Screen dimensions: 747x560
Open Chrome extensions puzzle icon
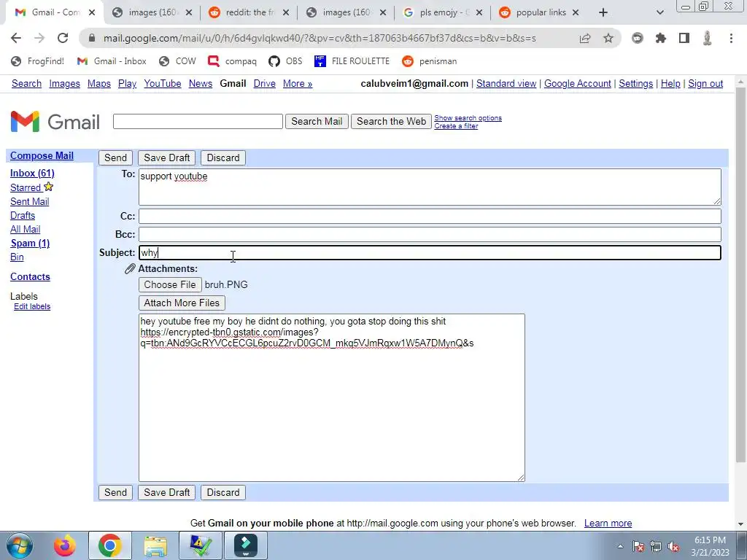point(661,38)
